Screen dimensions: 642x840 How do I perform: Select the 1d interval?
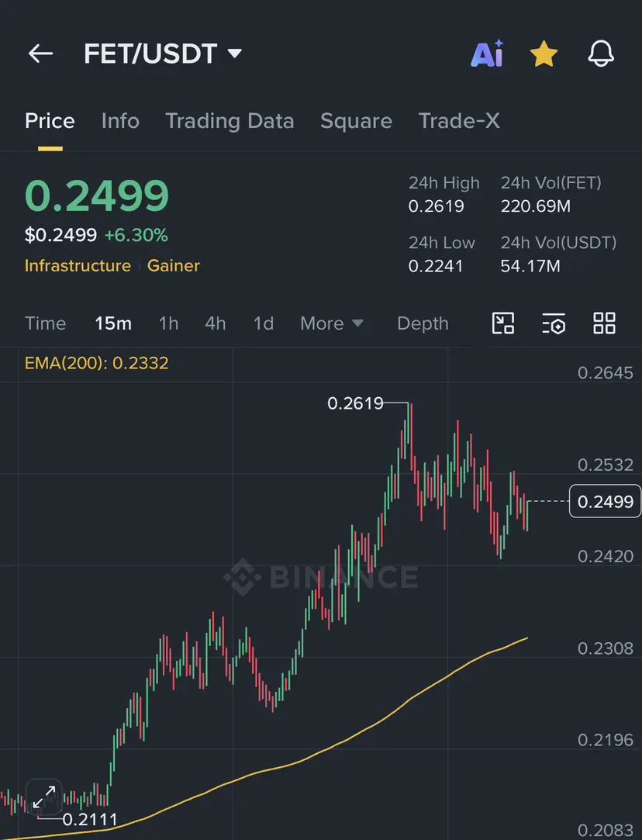(x=264, y=323)
